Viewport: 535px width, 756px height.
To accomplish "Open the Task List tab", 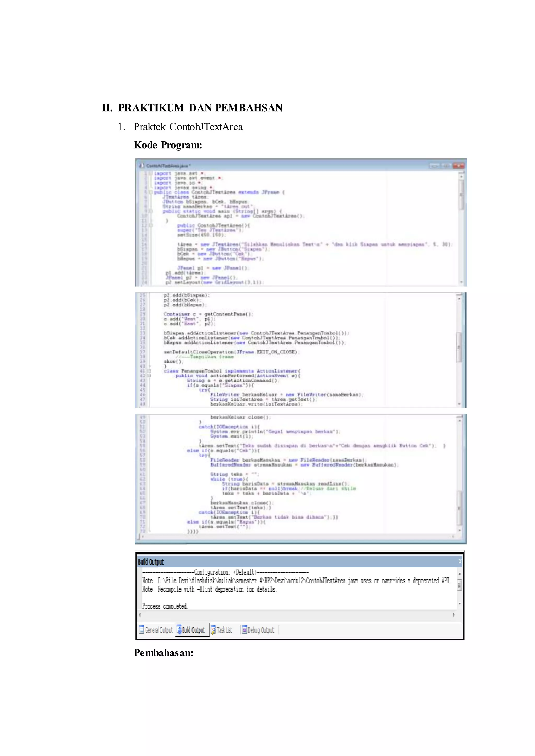I will click(x=224, y=630).
